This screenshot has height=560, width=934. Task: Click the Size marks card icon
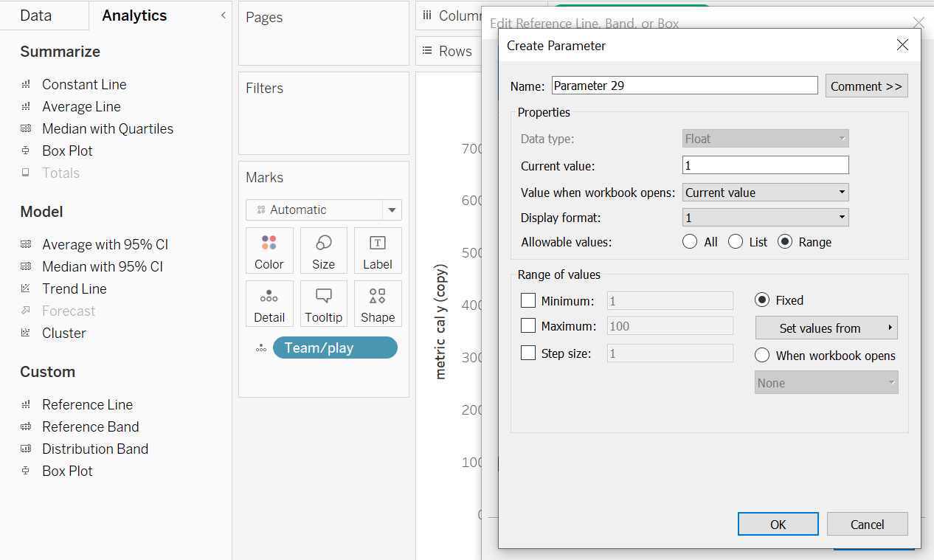coord(323,250)
